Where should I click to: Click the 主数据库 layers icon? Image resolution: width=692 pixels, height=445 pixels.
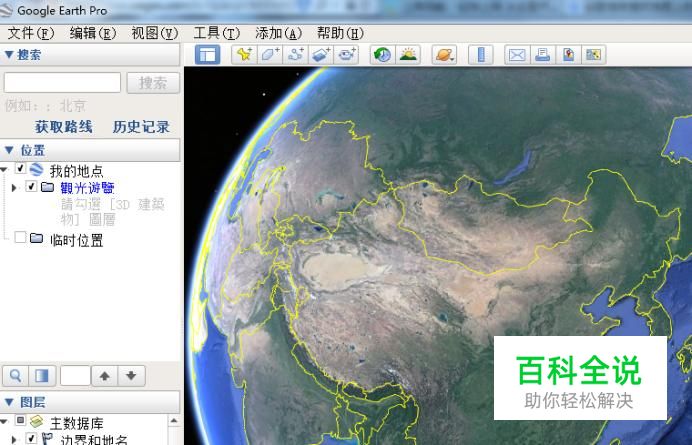(36, 421)
